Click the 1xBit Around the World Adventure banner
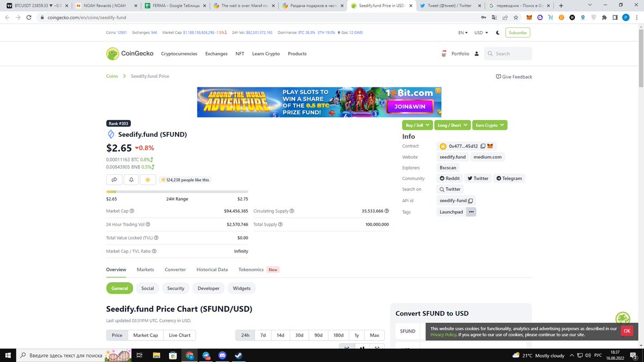The height and width of the screenshot is (362, 644). point(319,102)
